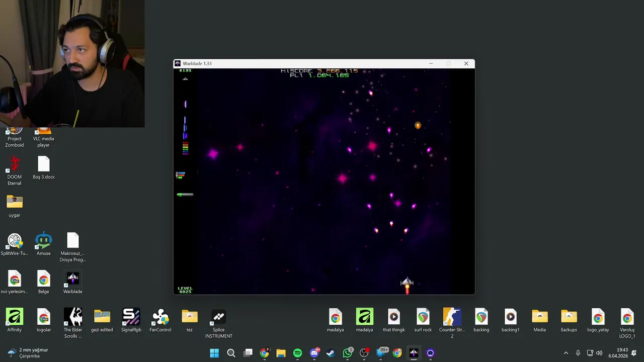Select the Splice INSTRUMENT shortcut

coord(219,323)
